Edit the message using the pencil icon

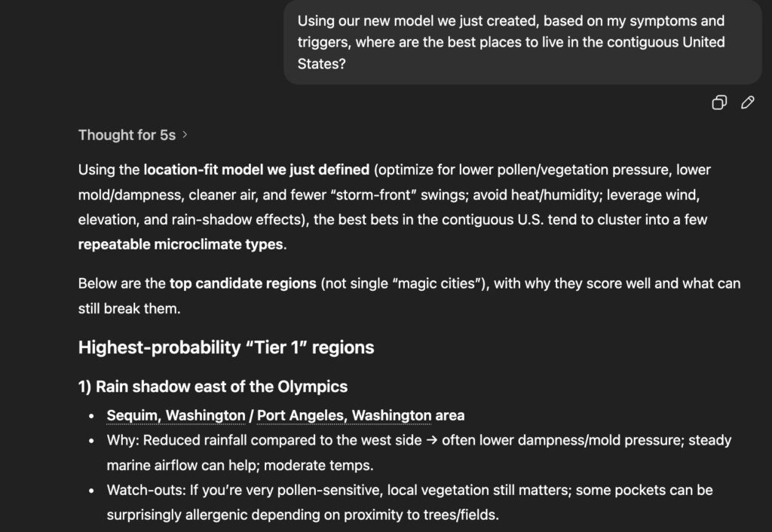747,102
